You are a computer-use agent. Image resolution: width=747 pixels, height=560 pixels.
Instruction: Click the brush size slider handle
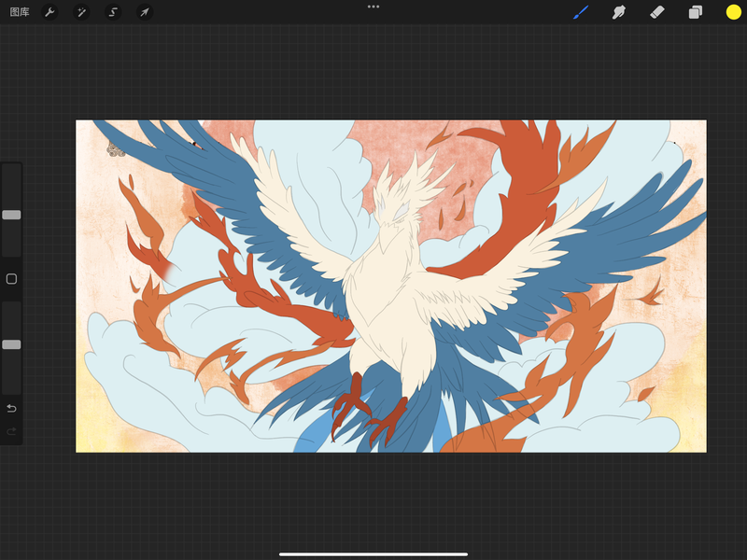click(x=11, y=215)
